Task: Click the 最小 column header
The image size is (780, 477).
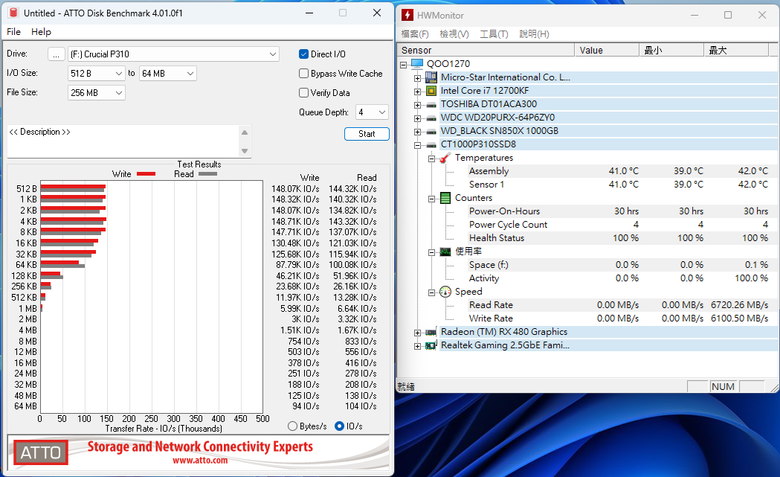Action: coord(672,50)
